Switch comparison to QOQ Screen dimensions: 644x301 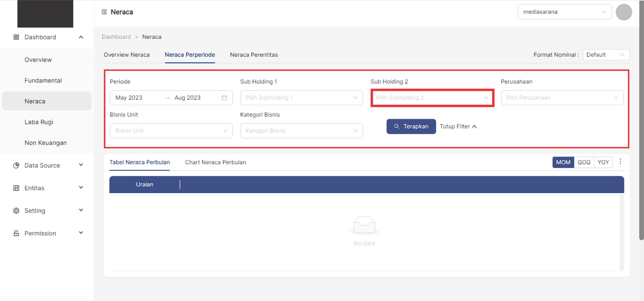pos(584,162)
